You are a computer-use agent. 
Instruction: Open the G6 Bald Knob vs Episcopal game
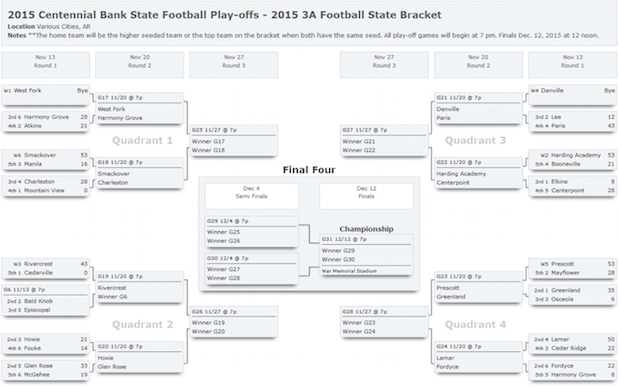[45, 300]
